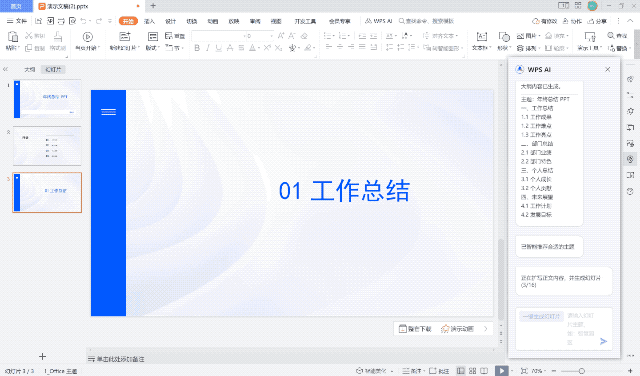Click the Redo arrow in quick access toolbar
The image size is (640, 376).
point(99,21)
